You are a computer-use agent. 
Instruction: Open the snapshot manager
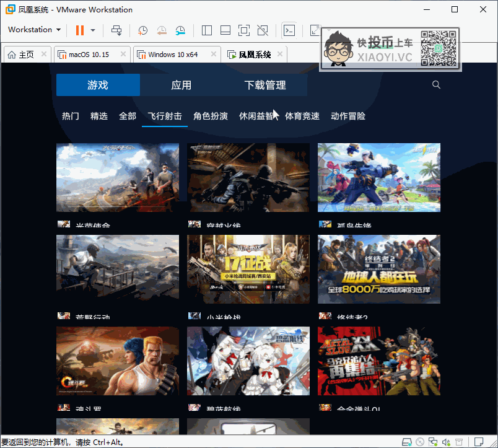pos(180,30)
